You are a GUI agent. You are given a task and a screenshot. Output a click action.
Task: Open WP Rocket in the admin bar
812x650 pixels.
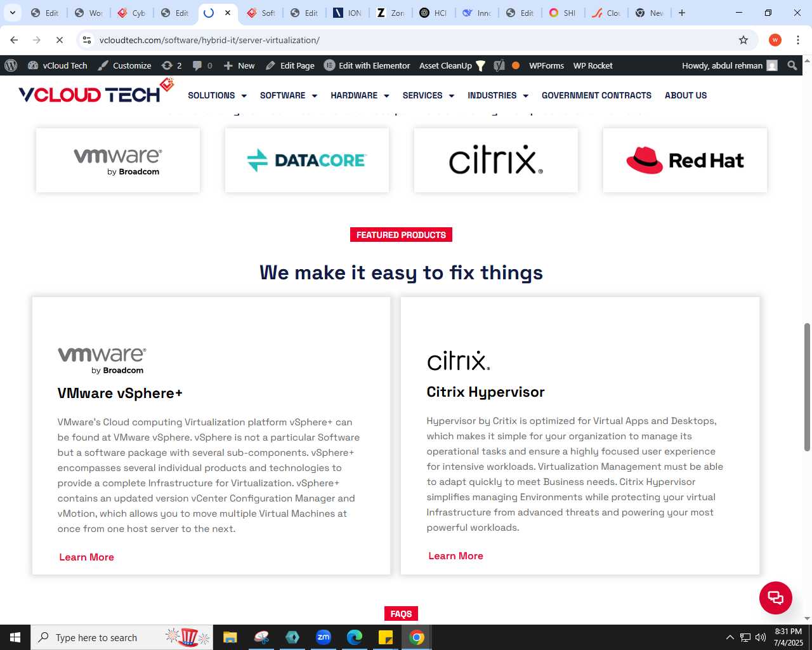click(x=593, y=65)
